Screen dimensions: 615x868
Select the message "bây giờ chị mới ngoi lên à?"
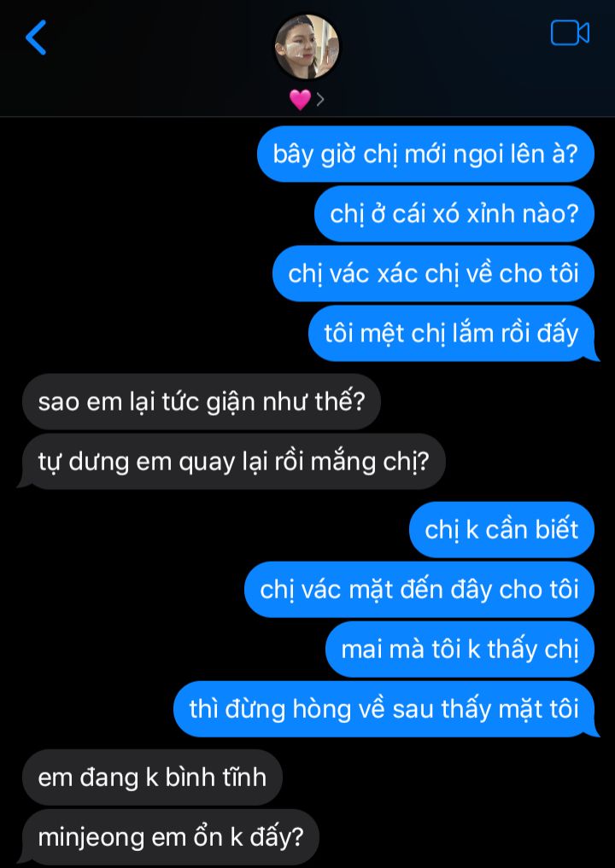coord(425,154)
